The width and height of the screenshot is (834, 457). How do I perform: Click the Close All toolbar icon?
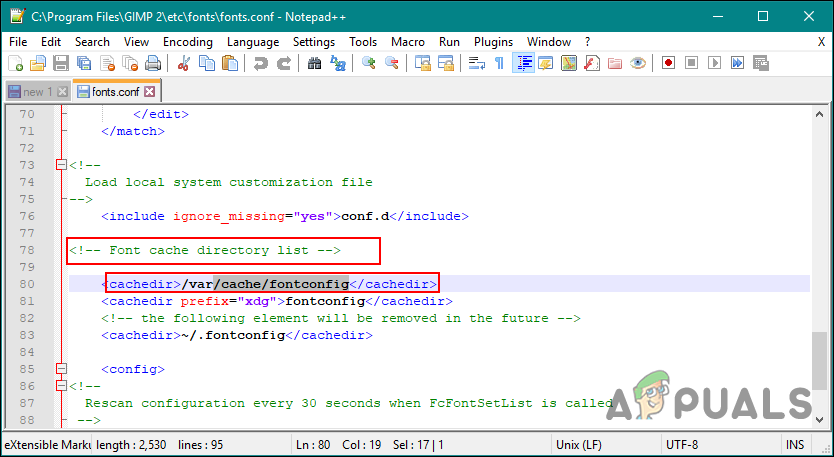(130, 63)
